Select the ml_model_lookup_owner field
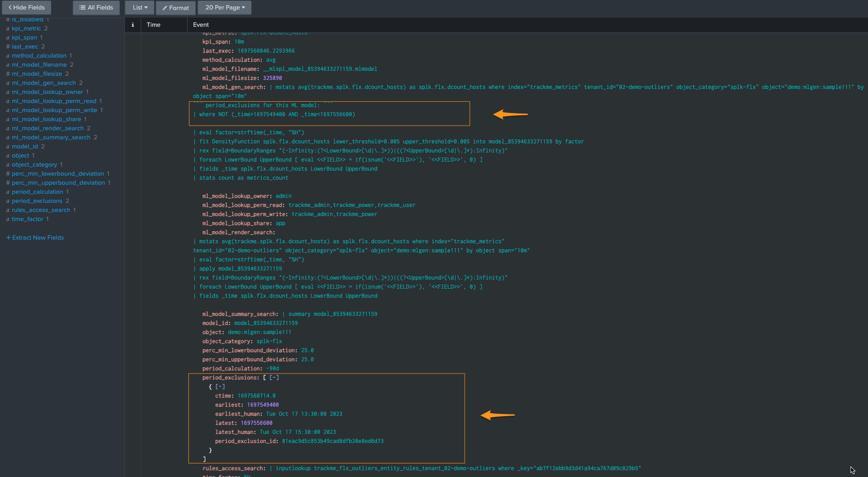The width and height of the screenshot is (868, 477). [47, 92]
